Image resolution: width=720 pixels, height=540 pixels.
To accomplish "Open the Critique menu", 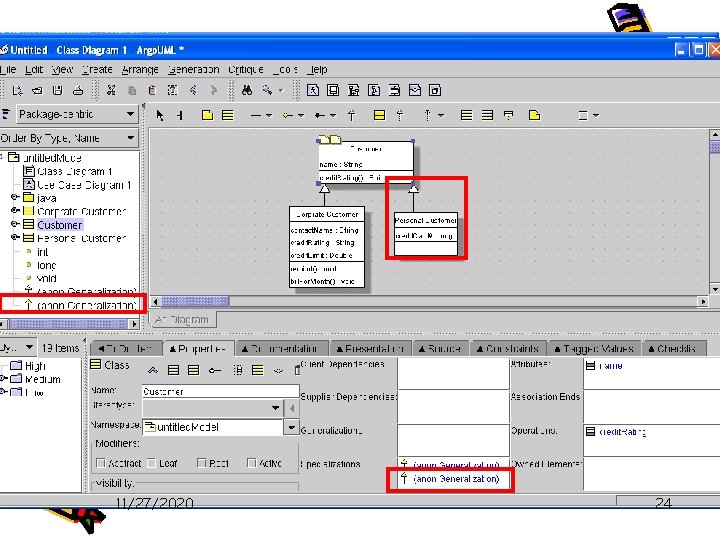I will coord(246,69).
